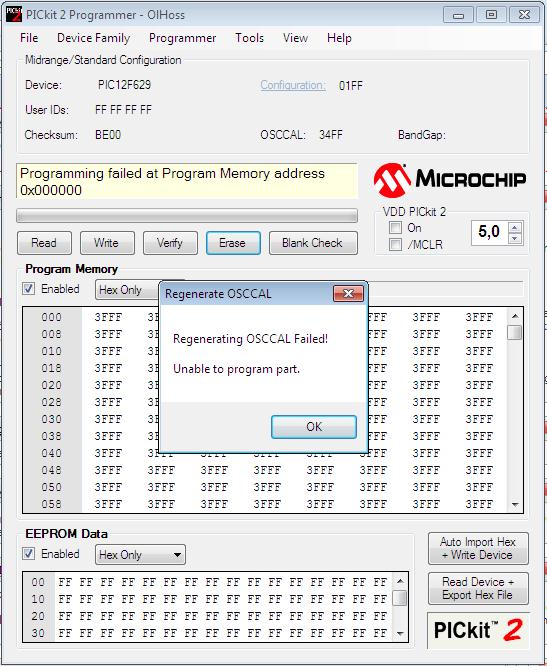Click the PICkit 2 logo image
This screenshot has width=547, height=666.
[479, 630]
